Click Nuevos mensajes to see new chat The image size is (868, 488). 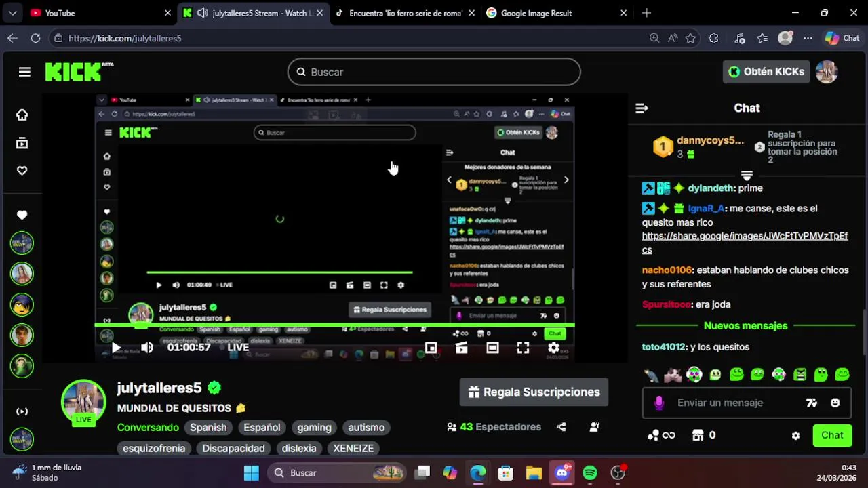click(x=745, y=326)
